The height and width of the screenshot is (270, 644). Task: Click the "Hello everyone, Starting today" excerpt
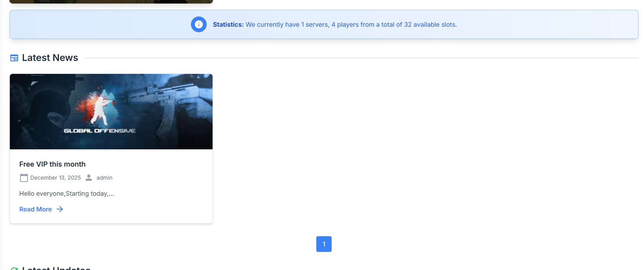(67, 193)
